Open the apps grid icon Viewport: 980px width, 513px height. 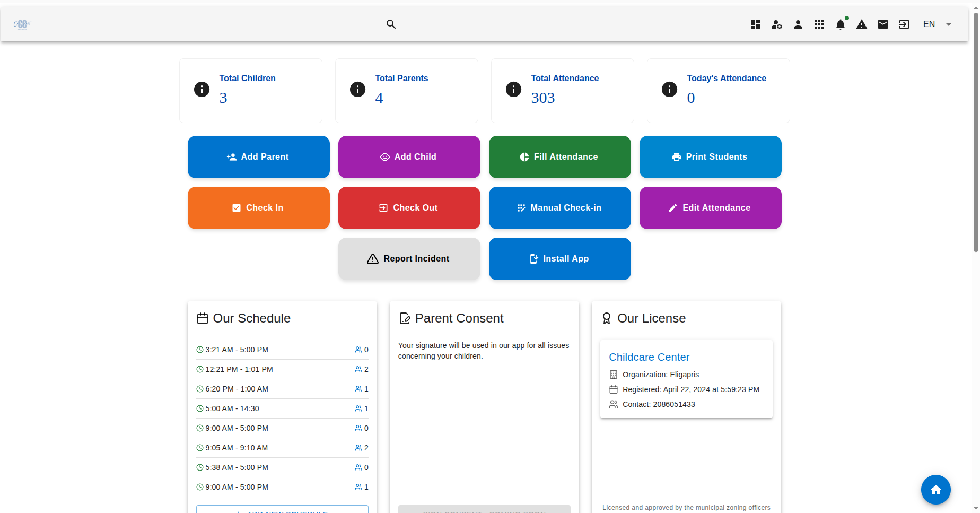(x=819, y=24)
